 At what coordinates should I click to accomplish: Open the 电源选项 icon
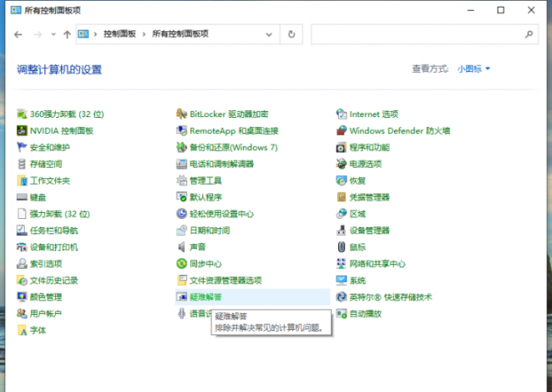341,164
